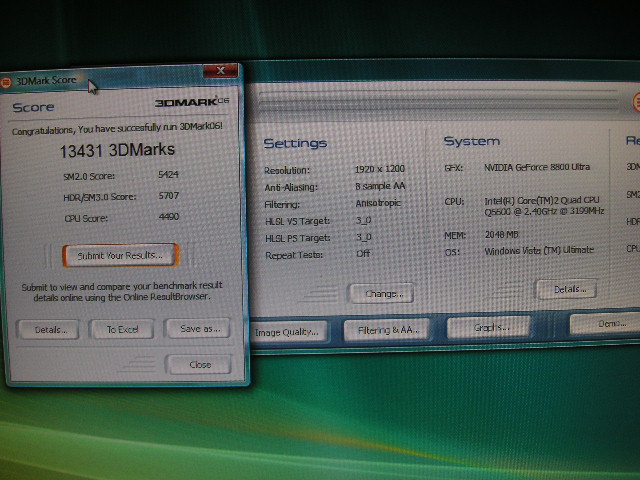Click the 3DMARK06 logo in score dialog

192,102
